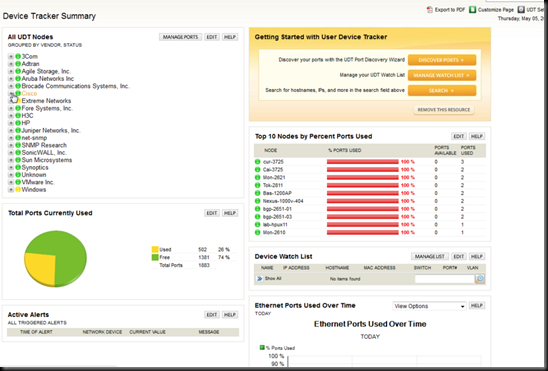Click the Manage Ports button
This screenshot has width=548, height=371.
(x=180, y=37)
